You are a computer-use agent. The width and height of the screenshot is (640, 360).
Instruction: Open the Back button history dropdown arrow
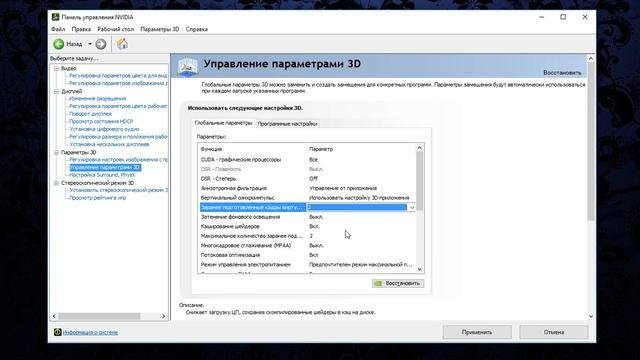click(90, 44)
